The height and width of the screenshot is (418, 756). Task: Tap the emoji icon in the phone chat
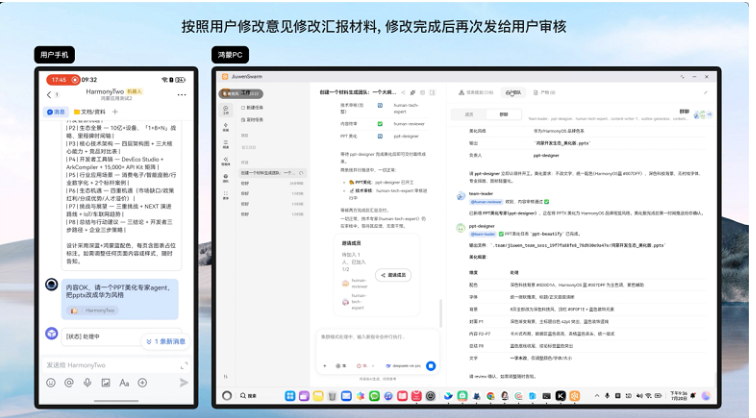click(51, 383)
